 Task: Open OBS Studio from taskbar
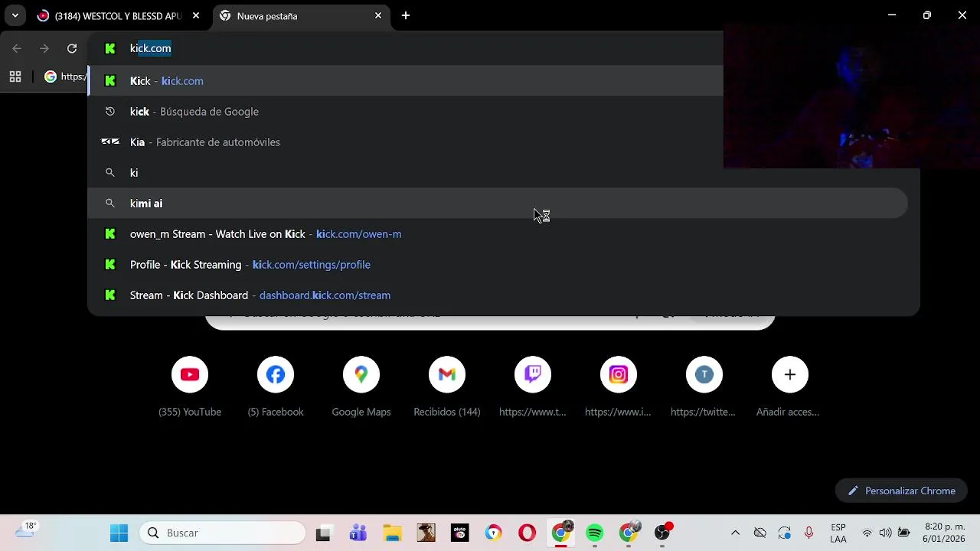[x=662, y=533]
